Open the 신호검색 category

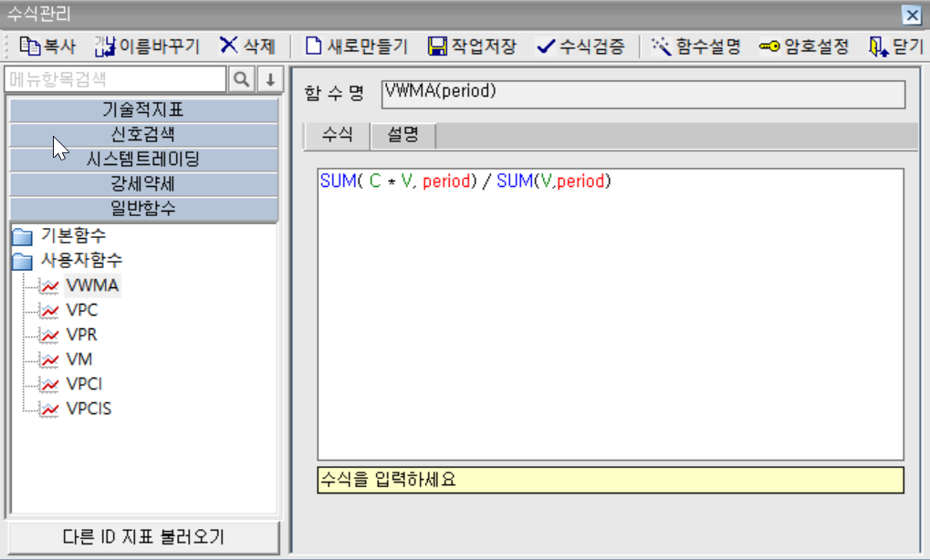(x=143, y=135)
